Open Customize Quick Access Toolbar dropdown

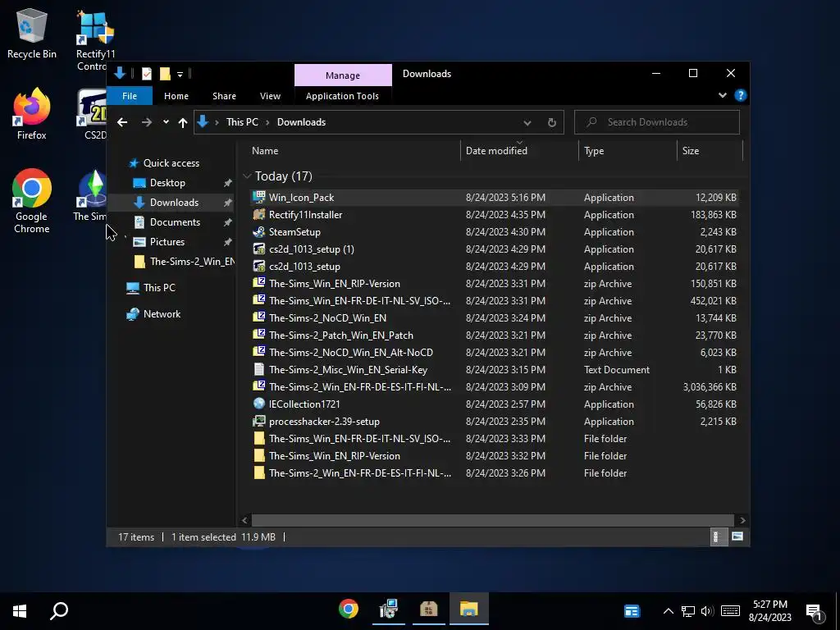pyautogui.click(x=180, y=74)
